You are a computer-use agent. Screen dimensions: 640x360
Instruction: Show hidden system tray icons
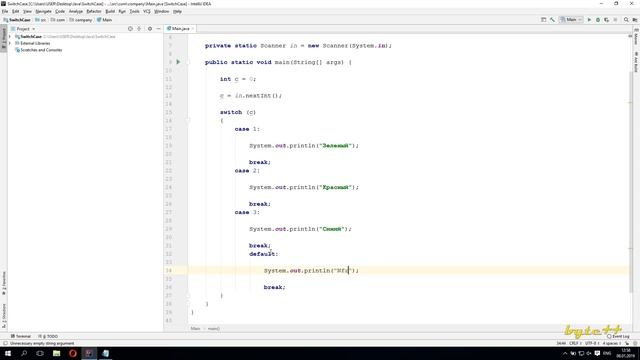[565, 353]
